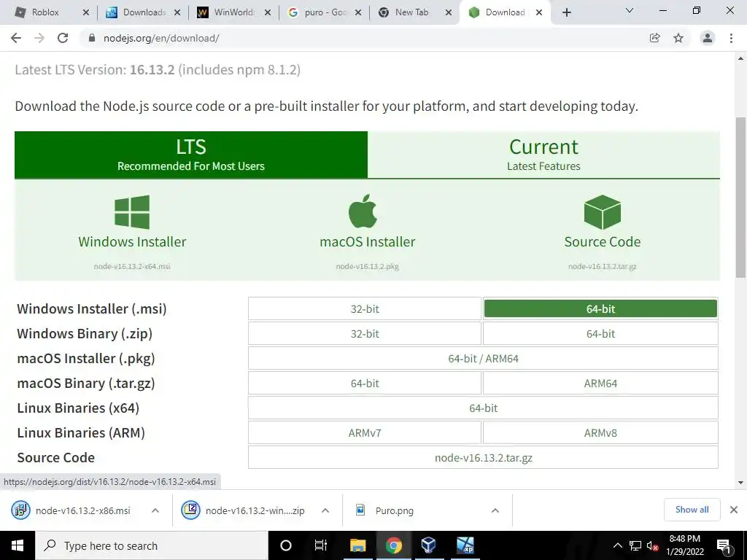The image size is (747, 560).
Task: Switch to the WinWorld tab
Action: [x=233, y=12]
